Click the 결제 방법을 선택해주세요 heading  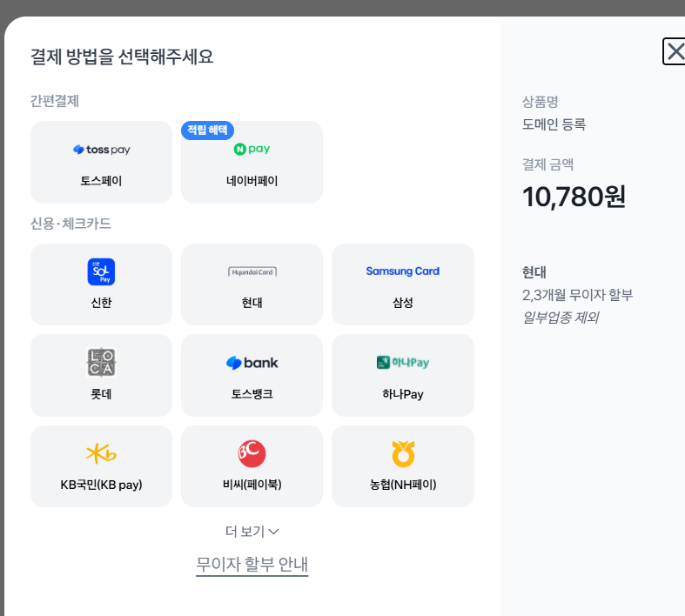click(x=122, y=57)
